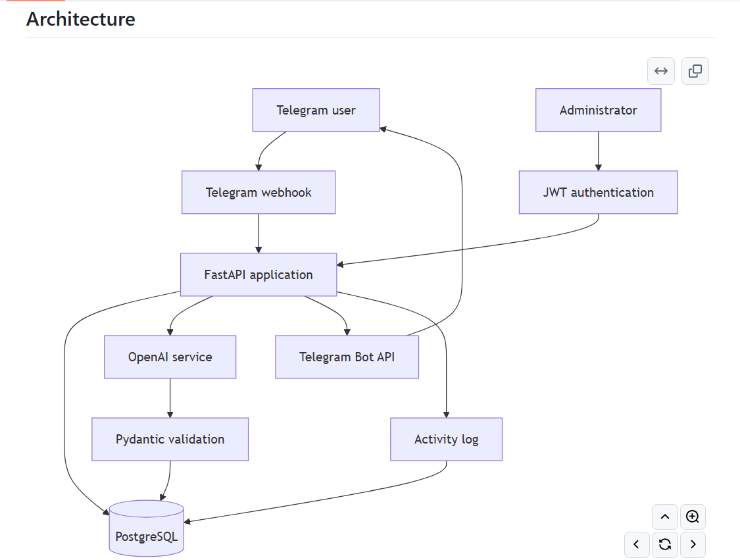
Task: Select the Pydantic validation box
Action: (170, 439)
